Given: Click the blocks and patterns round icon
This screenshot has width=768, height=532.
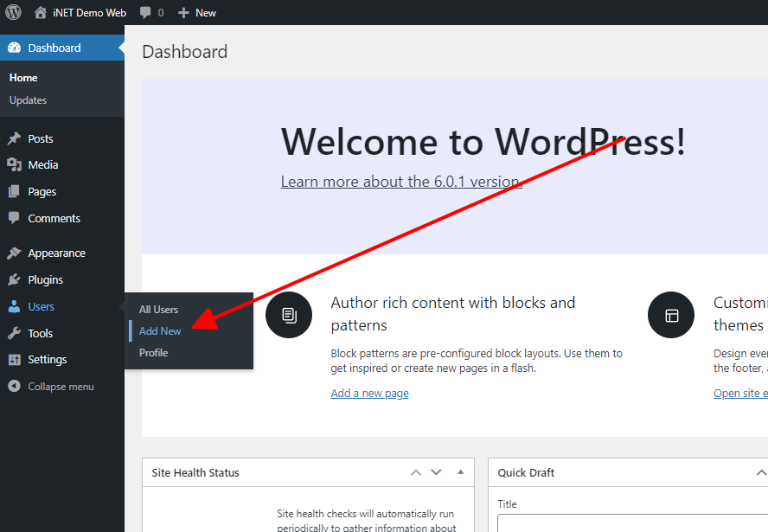Looking at the screenshot, I should (x=289, y=315).
